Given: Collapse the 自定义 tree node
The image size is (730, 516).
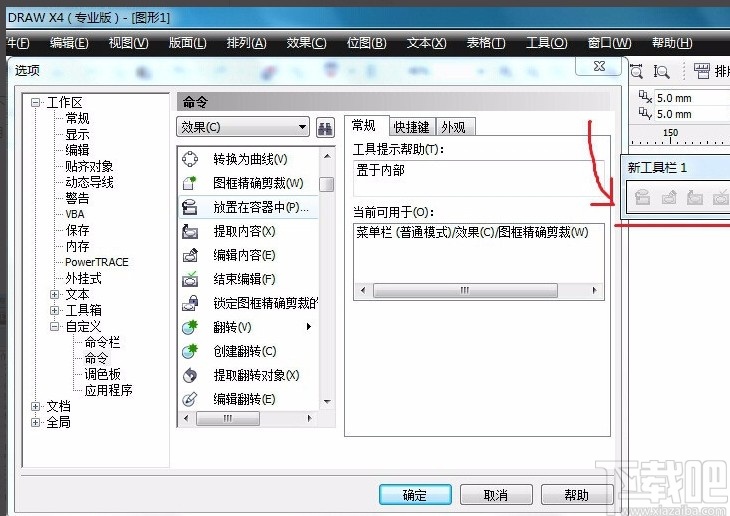Looking at the screenshot, I should [54, 326].
